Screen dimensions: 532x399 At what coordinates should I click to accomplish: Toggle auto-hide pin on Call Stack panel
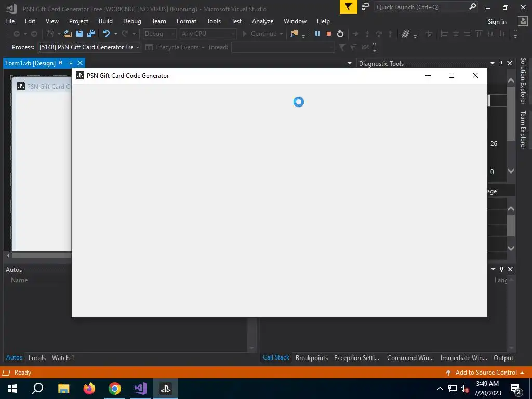click(x=501, y=269)
